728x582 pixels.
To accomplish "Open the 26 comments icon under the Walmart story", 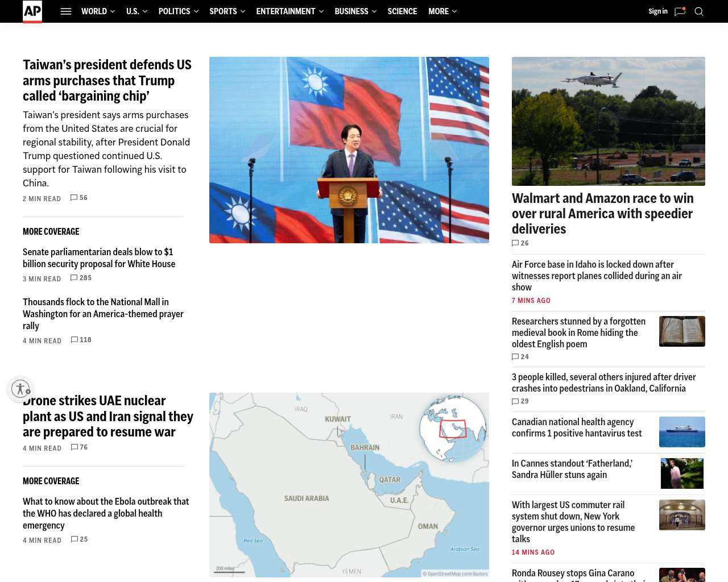I will 515,243.
